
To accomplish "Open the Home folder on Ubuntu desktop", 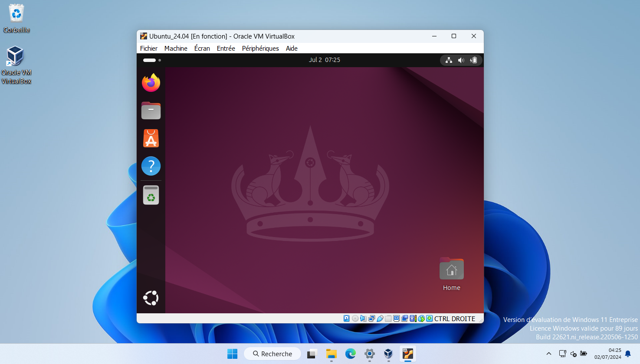I will click(x=452, y=274).
